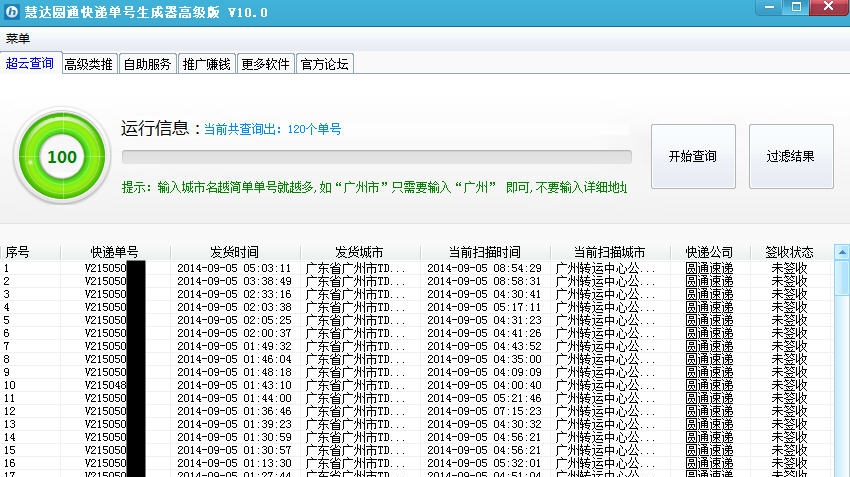Select row number 10 in 序号 column
Image resolution: width=850 pixels, height=477 pixels.
pos(10,385)
